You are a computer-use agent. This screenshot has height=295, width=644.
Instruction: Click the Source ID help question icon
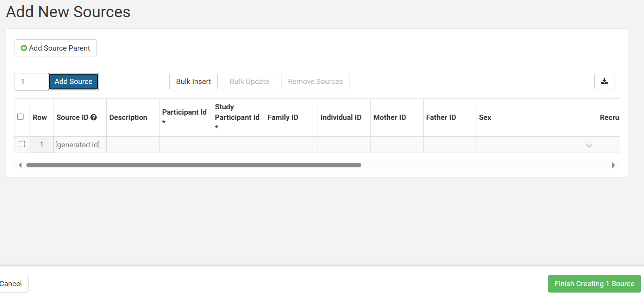[94, 117]
